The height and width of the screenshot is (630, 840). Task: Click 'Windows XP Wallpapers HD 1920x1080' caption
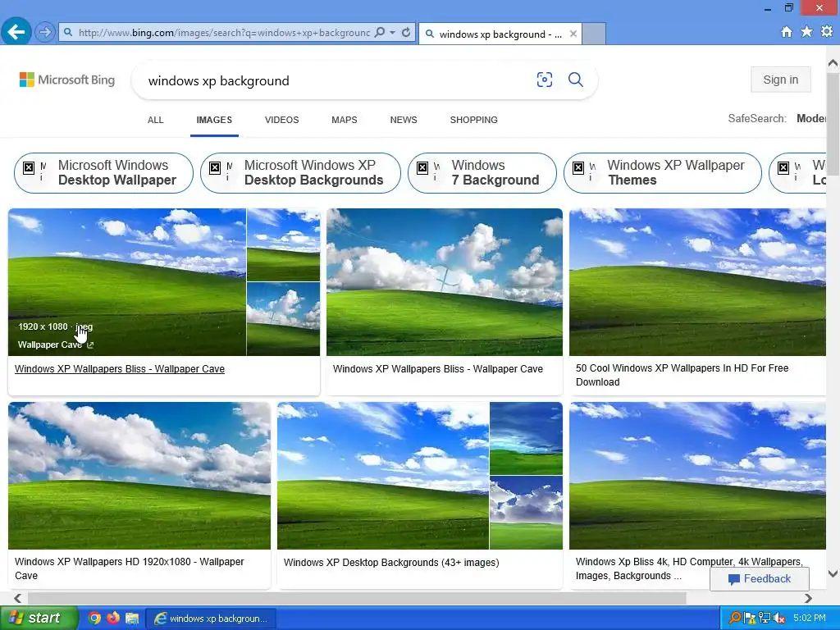coord(129,568)
